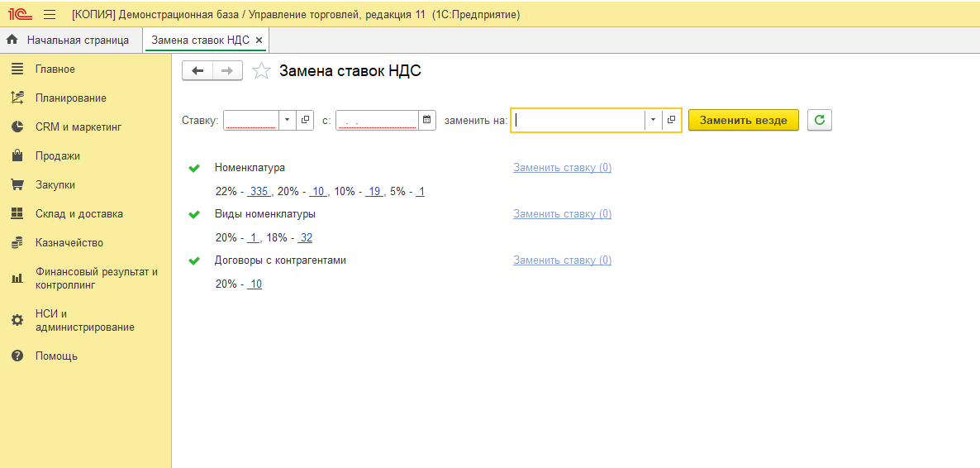Click the Замена ставок НДС page heading

(x=350, y=71)
